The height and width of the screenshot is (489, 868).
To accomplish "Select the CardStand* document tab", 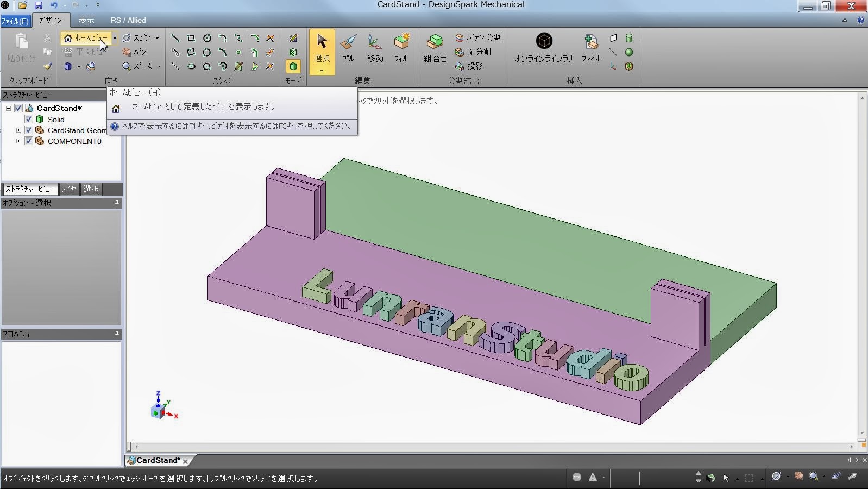I will [x=158, y=460].
